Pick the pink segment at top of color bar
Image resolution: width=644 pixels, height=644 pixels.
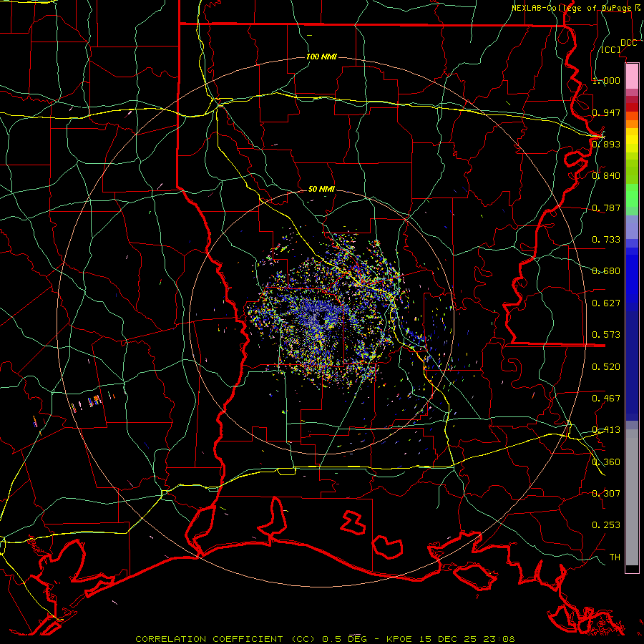coord(632,77)
